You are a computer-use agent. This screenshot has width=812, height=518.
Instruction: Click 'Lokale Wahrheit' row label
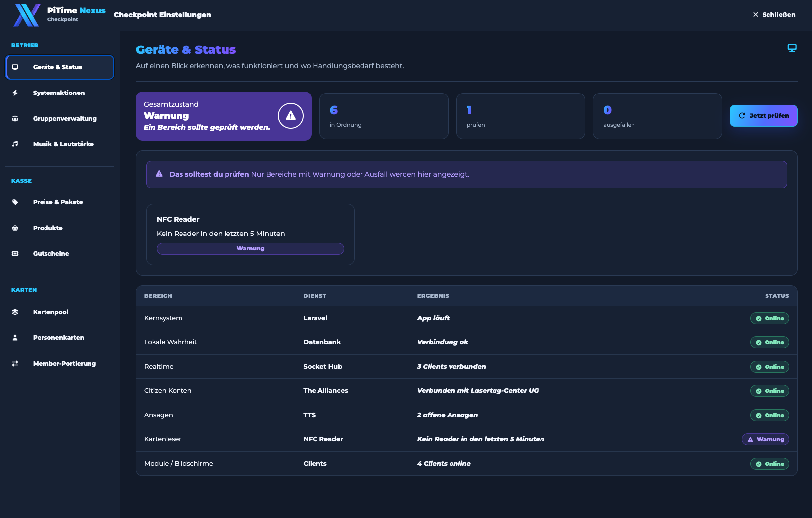pyautogui.click(x=171, y=342)
